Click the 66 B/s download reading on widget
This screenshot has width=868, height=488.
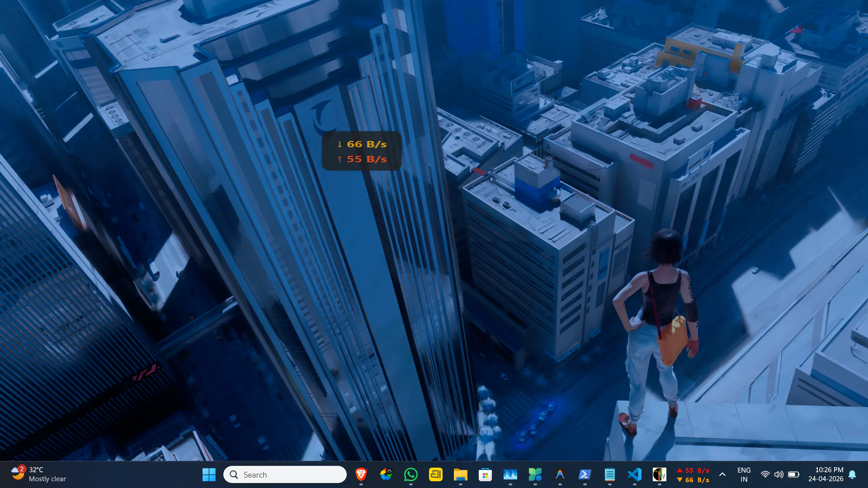[362, 144]
